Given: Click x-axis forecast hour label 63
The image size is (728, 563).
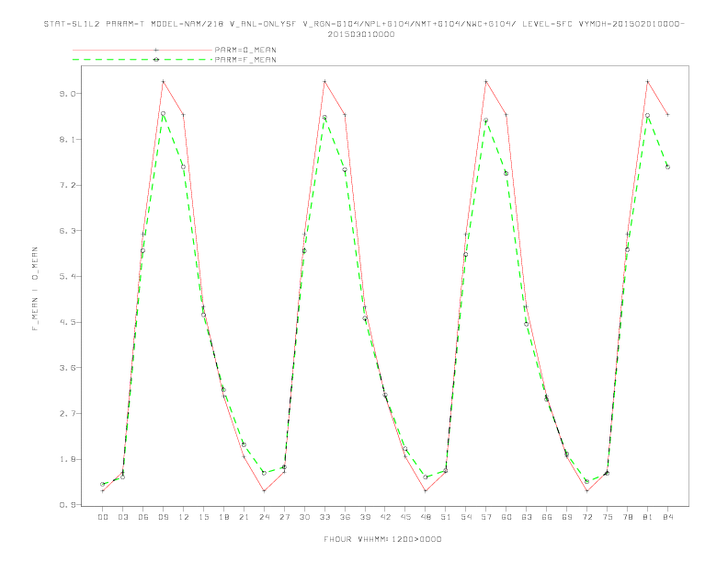Looking at the screenshot, I should (x=527, y=517).
